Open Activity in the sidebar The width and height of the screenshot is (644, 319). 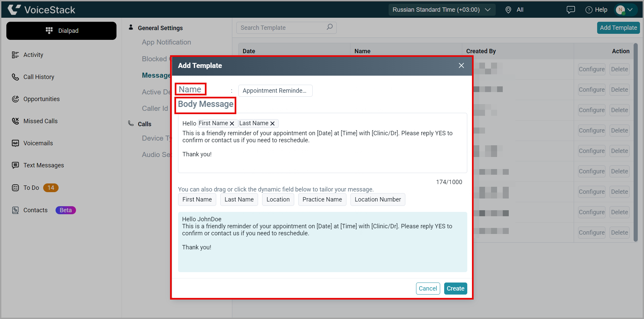coord(33,55)
